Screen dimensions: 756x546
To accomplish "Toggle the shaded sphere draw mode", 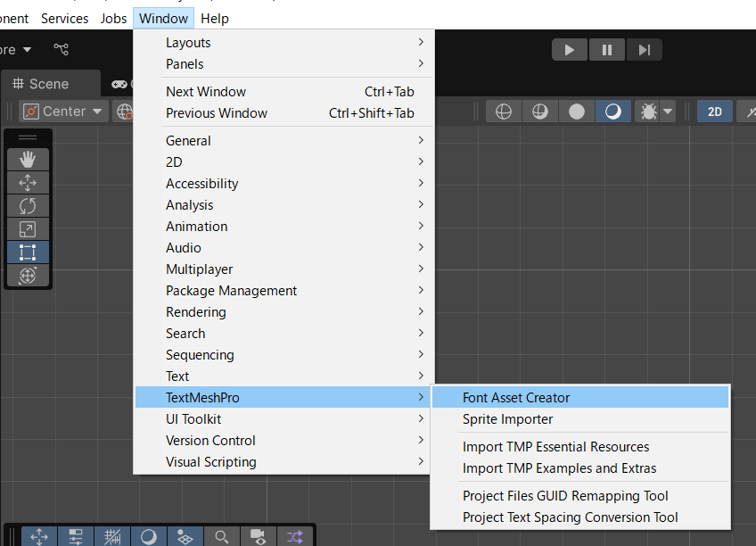I will coord(577,112).
